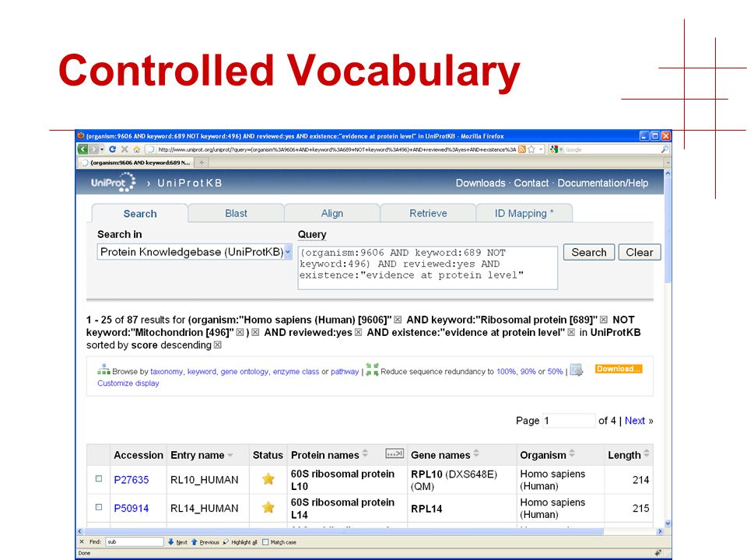Remove the score descending sort
Screen dimensions: 747x560
tap(217, 345)
